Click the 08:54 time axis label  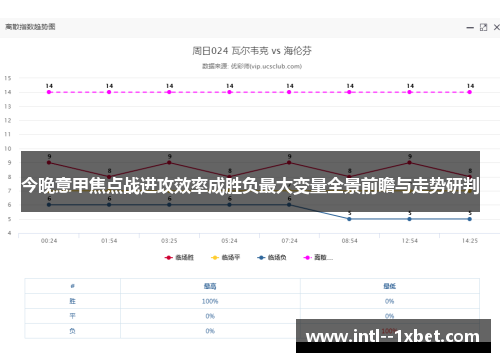[349, 241]
